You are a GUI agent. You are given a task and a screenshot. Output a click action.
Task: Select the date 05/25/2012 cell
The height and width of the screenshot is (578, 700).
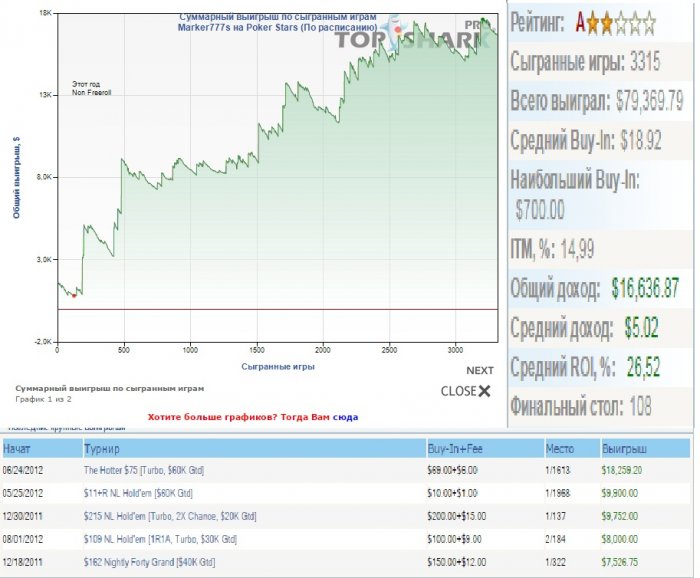(22, 493)
